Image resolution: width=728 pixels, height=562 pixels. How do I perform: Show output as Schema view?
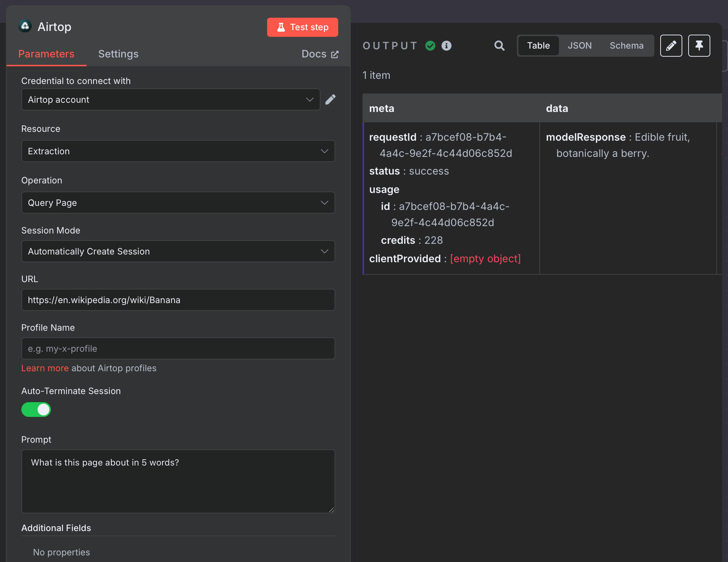click(626, 46)
